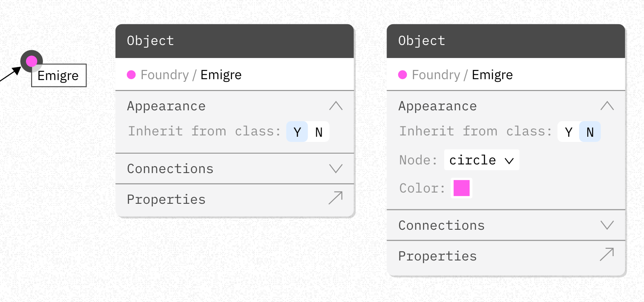Viewport: 644px width, 302px height.
Task: Click the Object header of left panel
Action: [x=235, y=41]
